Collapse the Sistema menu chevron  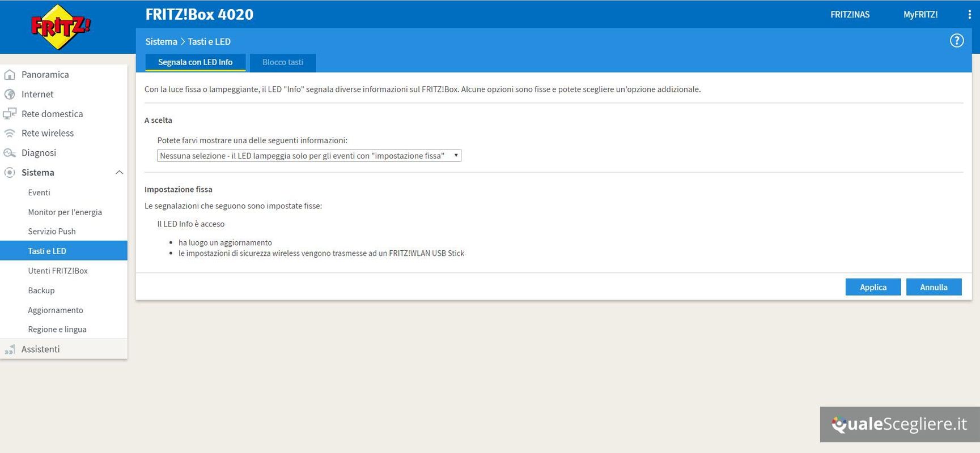click(119, 173)
